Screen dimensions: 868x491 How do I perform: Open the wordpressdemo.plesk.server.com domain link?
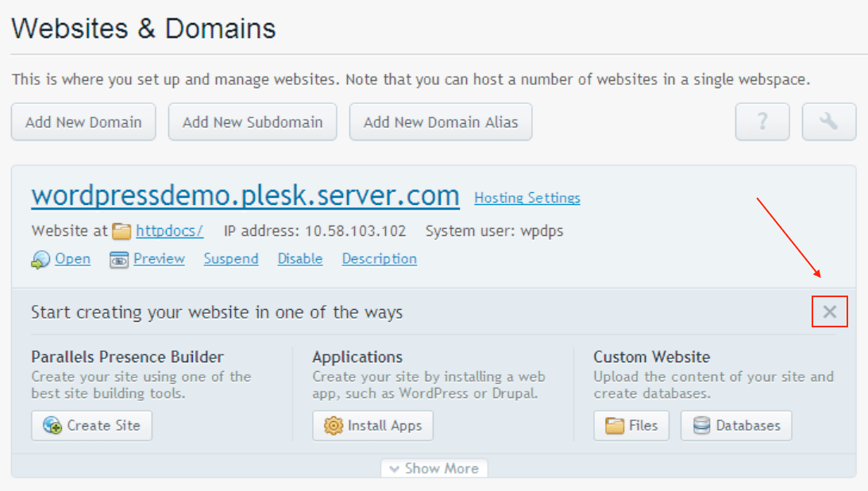point(245,195)
